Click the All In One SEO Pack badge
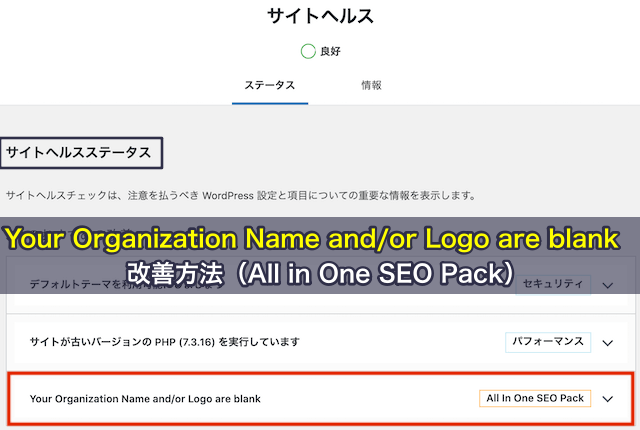Screen dimensions: 640x430 pos(535,398)
